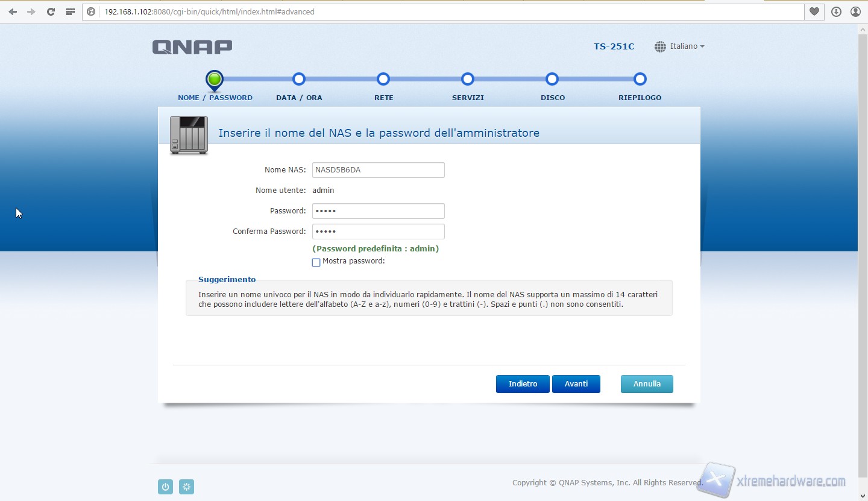Enable the Mostra password checkbox

[x=316, y=262]
